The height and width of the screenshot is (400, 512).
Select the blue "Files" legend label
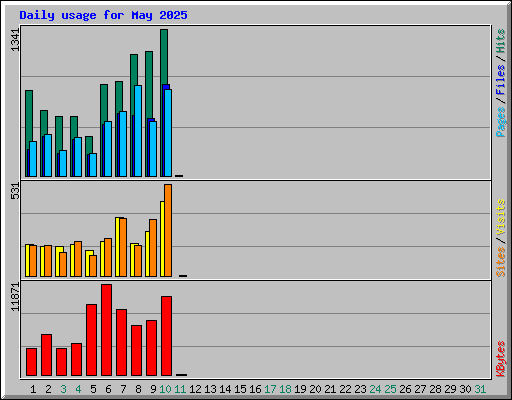pos(500,79)
